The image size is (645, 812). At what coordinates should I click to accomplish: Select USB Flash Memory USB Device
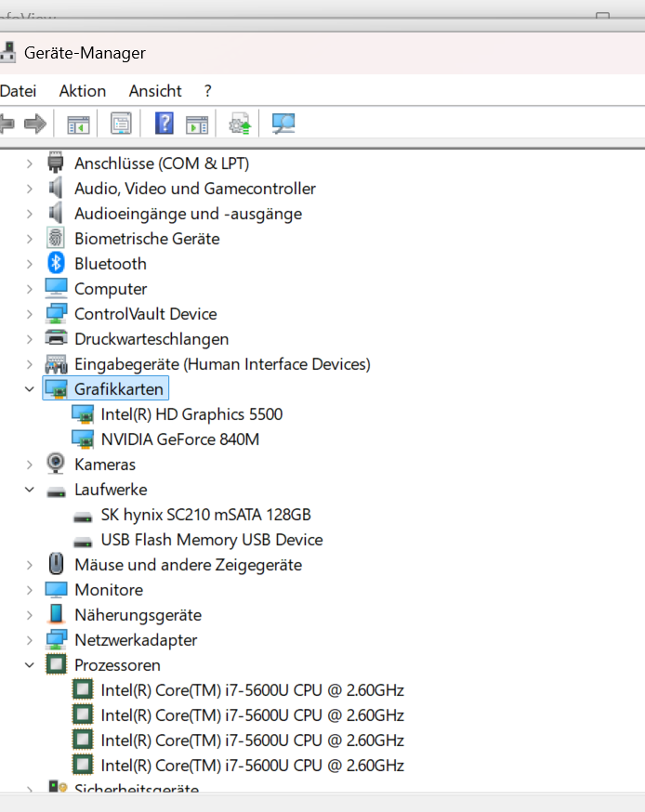pyautogui.click(x=211, y=540)
